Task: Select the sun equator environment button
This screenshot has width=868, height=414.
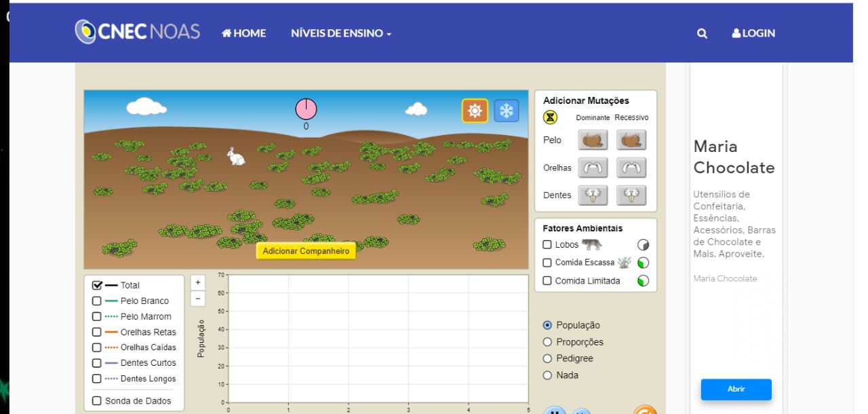Action: click(x=475, y=111)
